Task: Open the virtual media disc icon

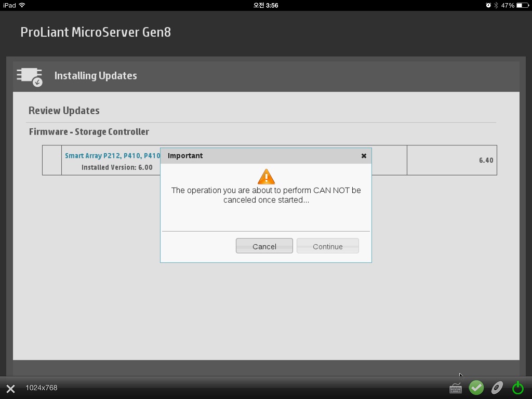Action: click(497, 388)
